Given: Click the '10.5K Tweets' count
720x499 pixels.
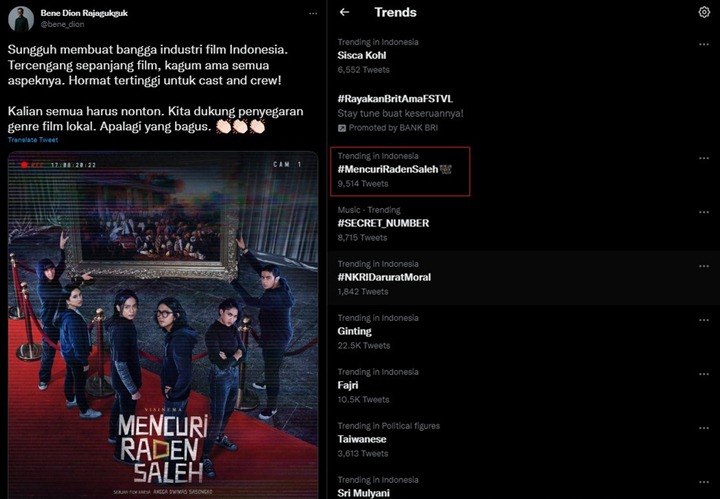Looking at the screenshot, I should 363,400.
